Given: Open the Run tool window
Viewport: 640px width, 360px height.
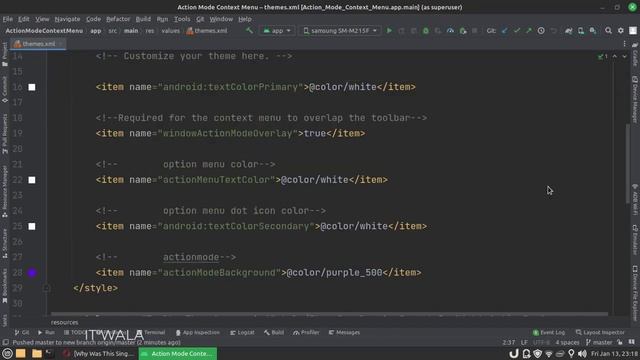Looking at the screenshot, I should 46,333.
